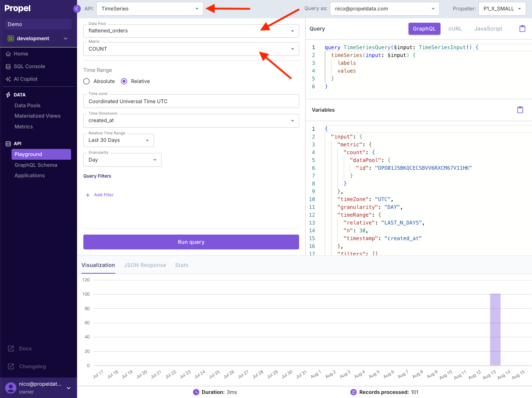Image resolution: width=532 pixels, height=398 pixels.
Task: Open Materialized Views in the sidebar
Action: point(38,116)
